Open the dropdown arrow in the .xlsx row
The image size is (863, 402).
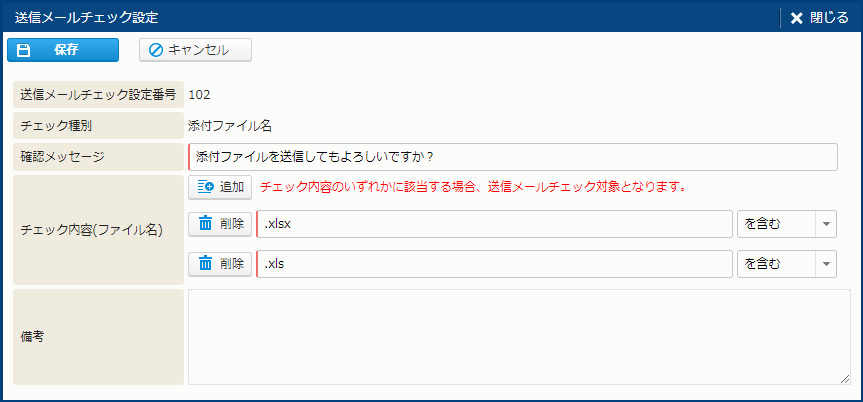point(826,224)
